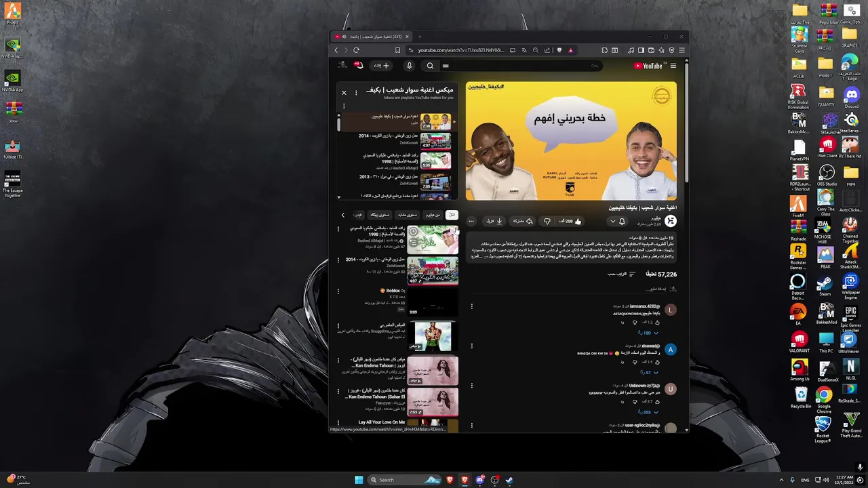Viewport: 868px width, 488px height.
Task: Reload the YouTube page in browser
Action: 356,50
